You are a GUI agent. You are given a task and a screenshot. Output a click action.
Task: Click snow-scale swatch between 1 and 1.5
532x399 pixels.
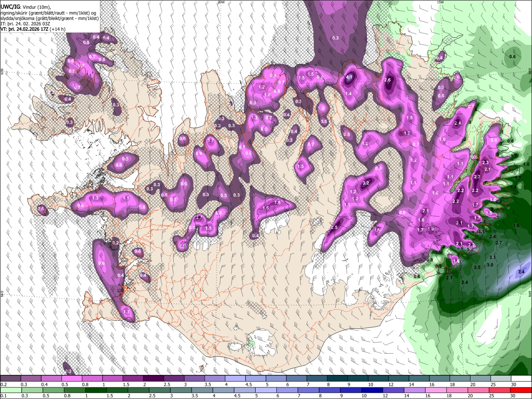(113, 379)
